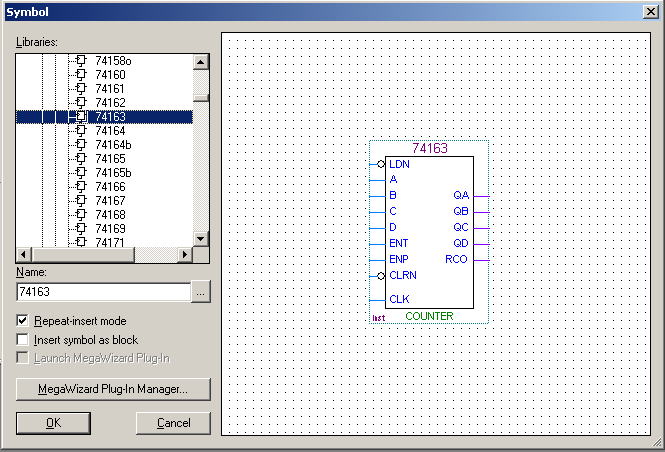Click the CLK pin label in preview

(x=399, y=299)
